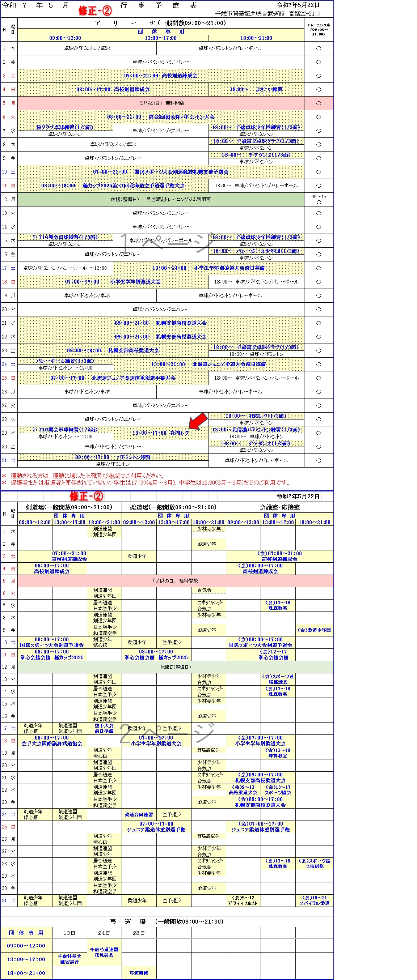417x980 pixels.
Task: Click the アリーナ(一般開放09:00~21:00) header
Action: [x=161, y=23]
